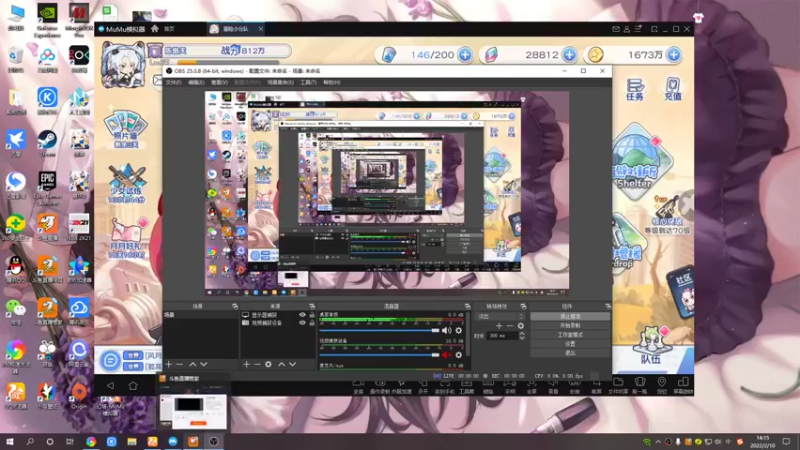Add a new source with the Sources plus icon
800x450 pixels.
pyautogui.click(x=246, y=364)
